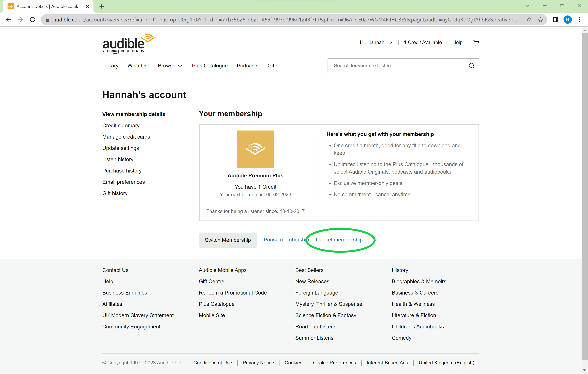Click Cancel membership link

[339, 240]
